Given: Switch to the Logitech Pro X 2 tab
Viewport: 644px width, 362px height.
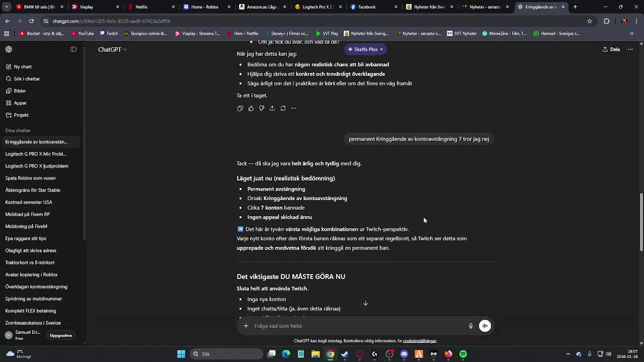Looking at the screenshot, I should [318, 7].
